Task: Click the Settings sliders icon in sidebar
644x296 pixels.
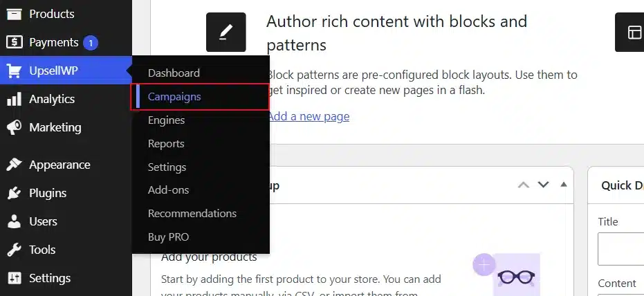Action: pos(15,278)
